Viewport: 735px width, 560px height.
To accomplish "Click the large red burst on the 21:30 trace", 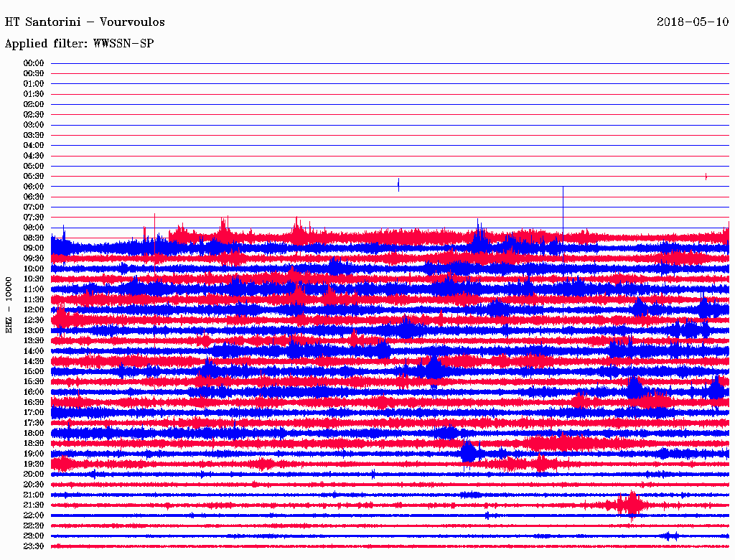I will (631, 505).
